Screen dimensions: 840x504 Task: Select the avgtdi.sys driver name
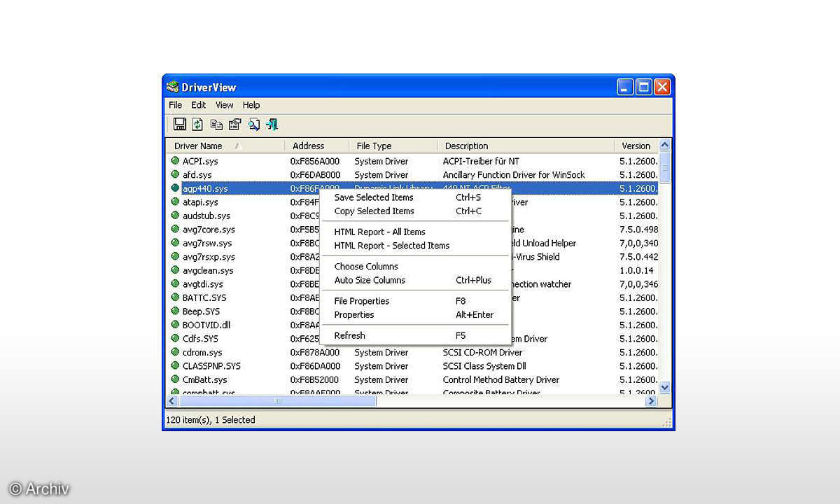pyautogui.click(x=203, y=284)
